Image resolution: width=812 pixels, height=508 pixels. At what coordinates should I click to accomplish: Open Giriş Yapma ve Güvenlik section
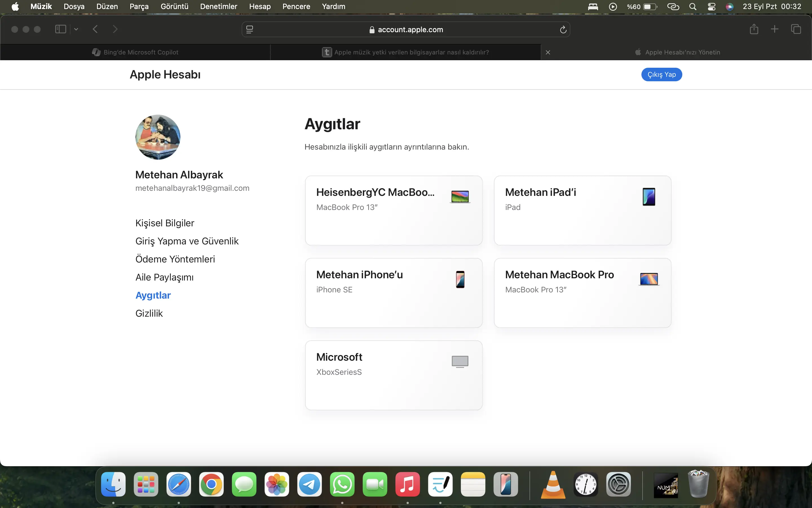pos(187,241)
